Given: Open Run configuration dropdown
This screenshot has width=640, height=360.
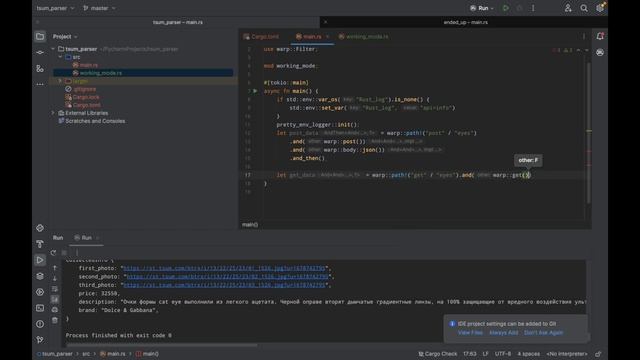Looking at the screenshot, I should coord(482,8).
